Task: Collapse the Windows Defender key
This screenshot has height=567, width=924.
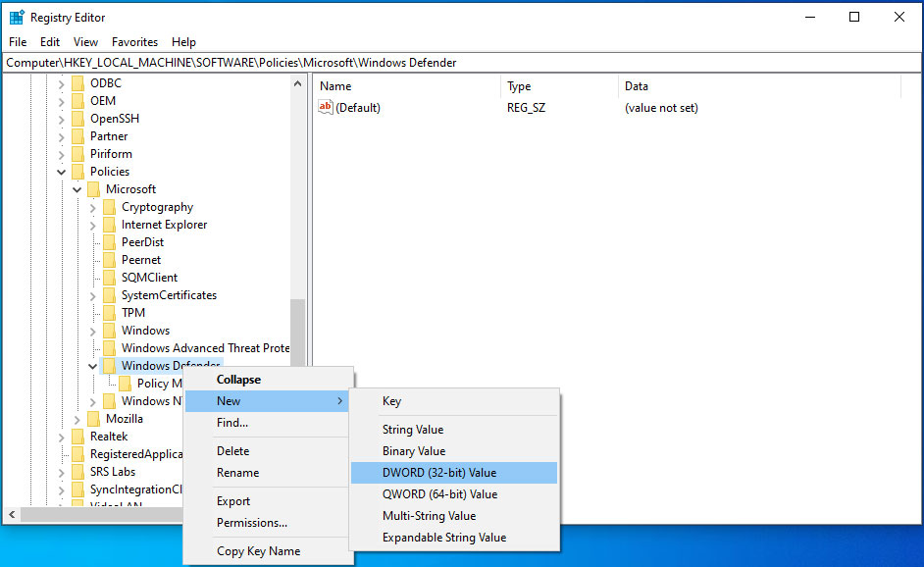Action: point(92,367)
